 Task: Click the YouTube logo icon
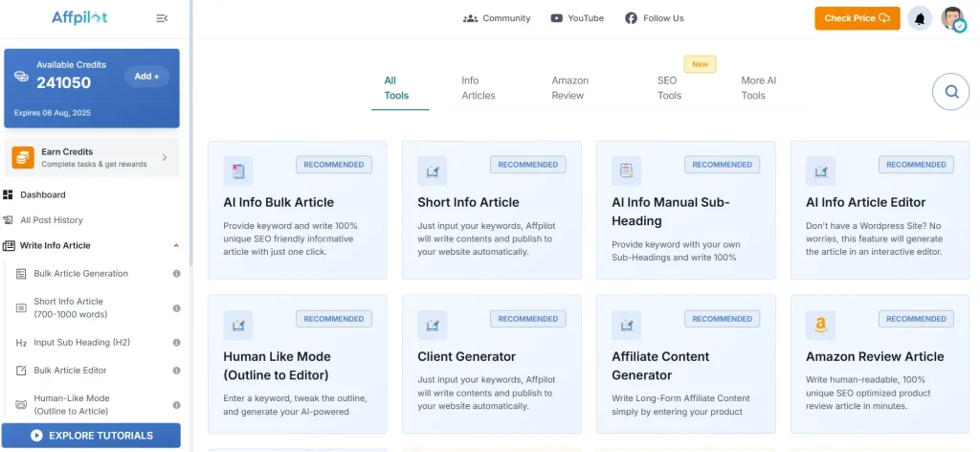[556, 18]
